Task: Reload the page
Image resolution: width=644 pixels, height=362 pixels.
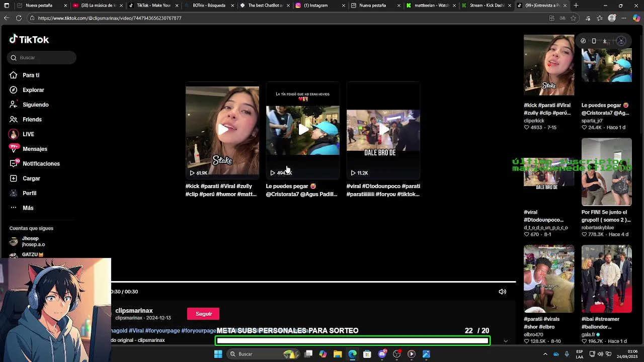Action: 19,18
